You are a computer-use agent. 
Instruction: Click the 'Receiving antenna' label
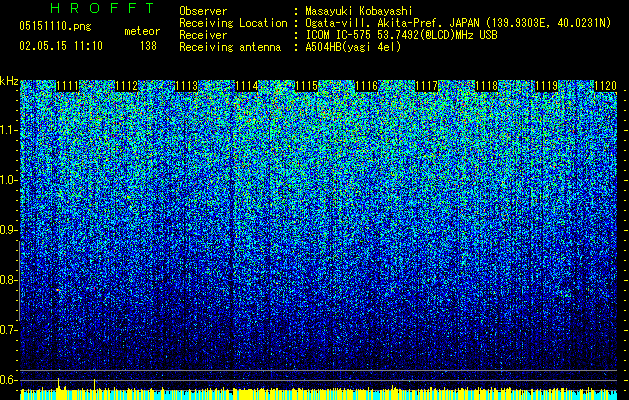230,47
